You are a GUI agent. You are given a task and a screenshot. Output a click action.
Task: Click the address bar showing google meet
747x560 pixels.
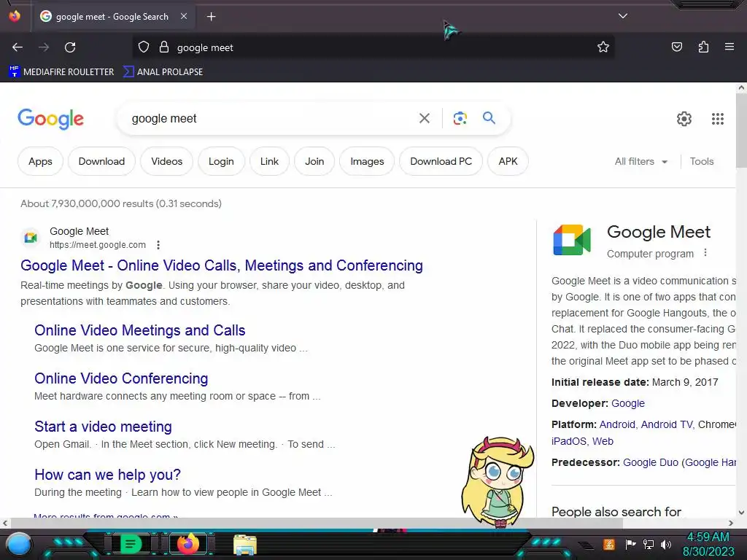[x=373, y=47]
